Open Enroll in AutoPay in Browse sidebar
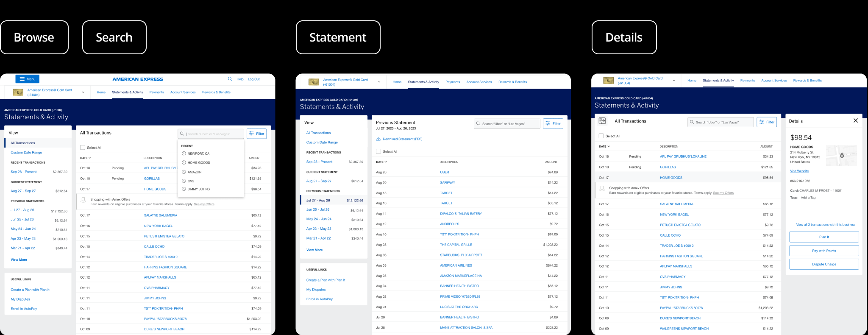Screen dimensions: 868x335 click(x=24, y=309)
